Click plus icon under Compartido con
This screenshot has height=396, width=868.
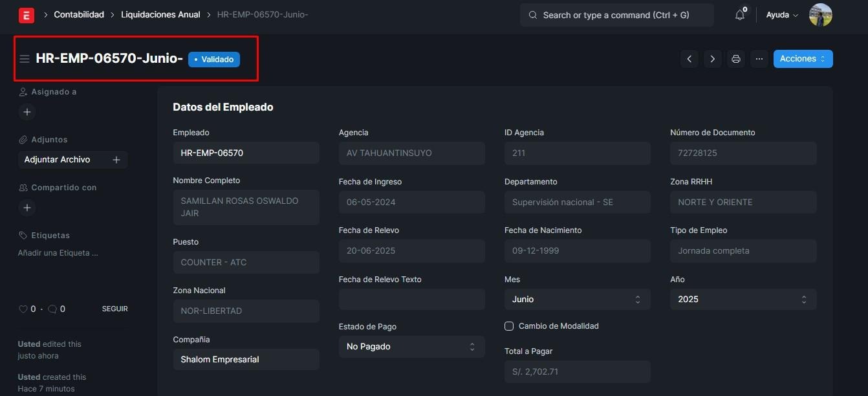click(27, 208)
